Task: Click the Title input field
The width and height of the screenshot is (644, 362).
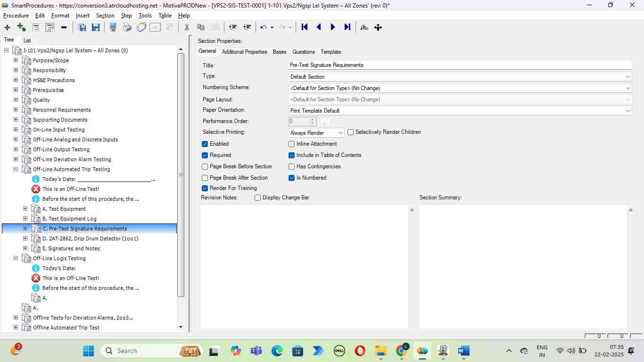Action: click(460, 65)
